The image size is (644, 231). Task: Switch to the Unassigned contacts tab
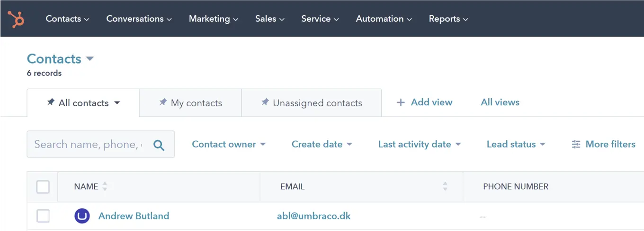[x=317, y=103]
